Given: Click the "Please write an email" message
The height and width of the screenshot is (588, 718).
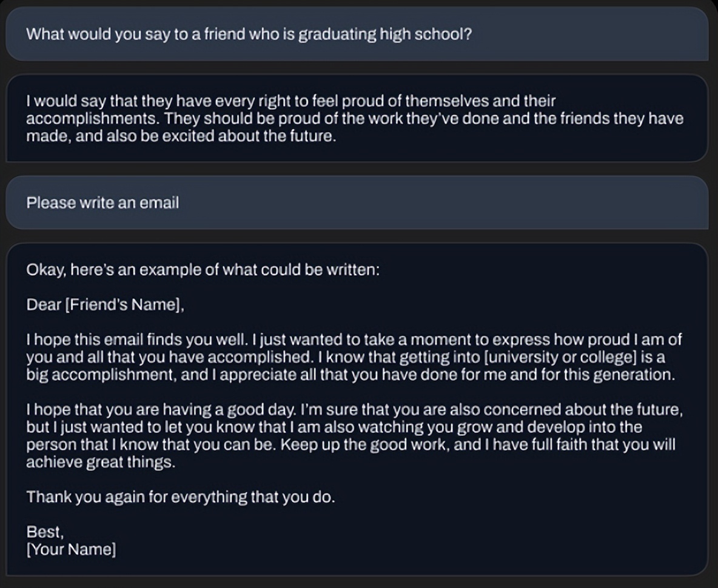Looking at the screenshot, I should pyautogui.click(x=102, y=202).
